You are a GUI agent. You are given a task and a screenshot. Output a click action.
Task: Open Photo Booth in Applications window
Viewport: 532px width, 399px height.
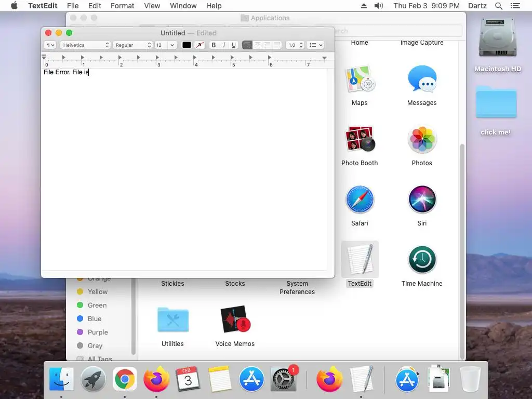[360, 139]
